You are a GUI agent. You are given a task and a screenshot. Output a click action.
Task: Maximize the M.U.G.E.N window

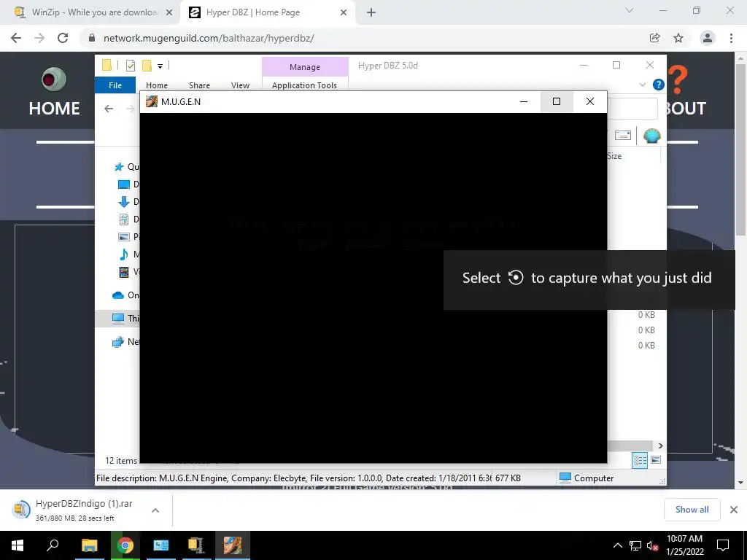pos(557,101)
